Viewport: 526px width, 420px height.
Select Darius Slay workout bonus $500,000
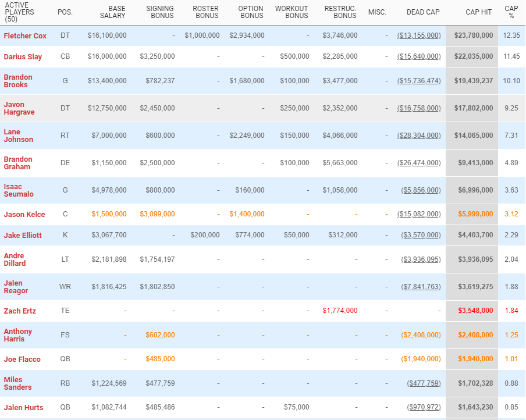point(294,56)
